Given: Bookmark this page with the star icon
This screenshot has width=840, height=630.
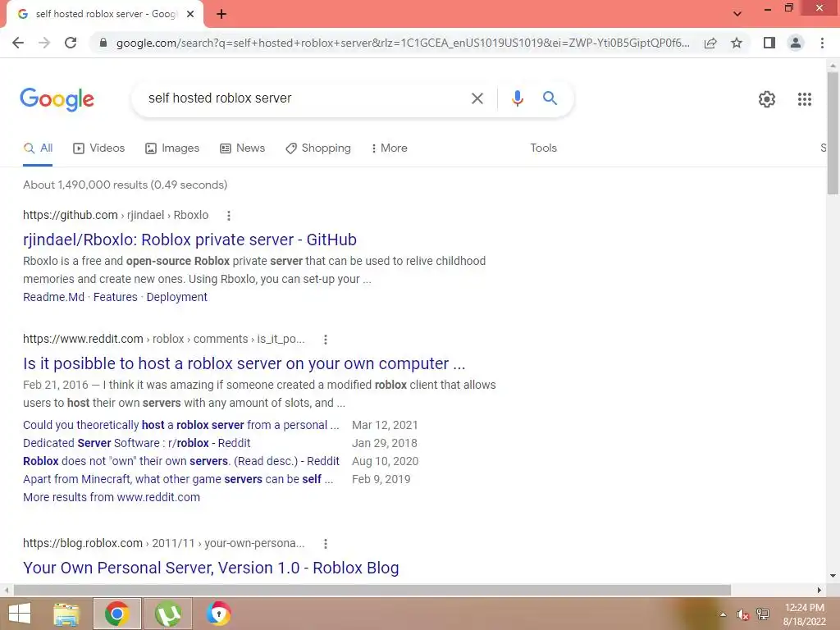Looking at the screenshot, I should click(737, 43).
